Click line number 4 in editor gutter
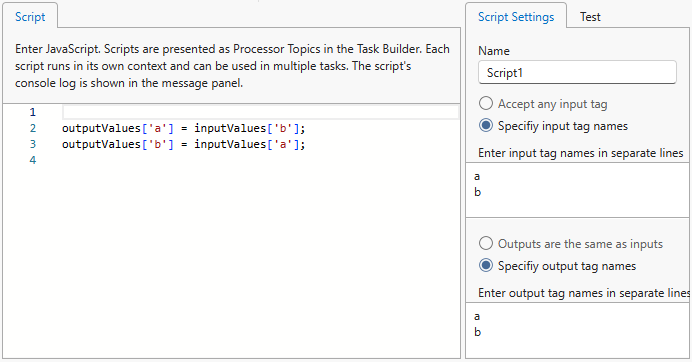 point(33,160)
